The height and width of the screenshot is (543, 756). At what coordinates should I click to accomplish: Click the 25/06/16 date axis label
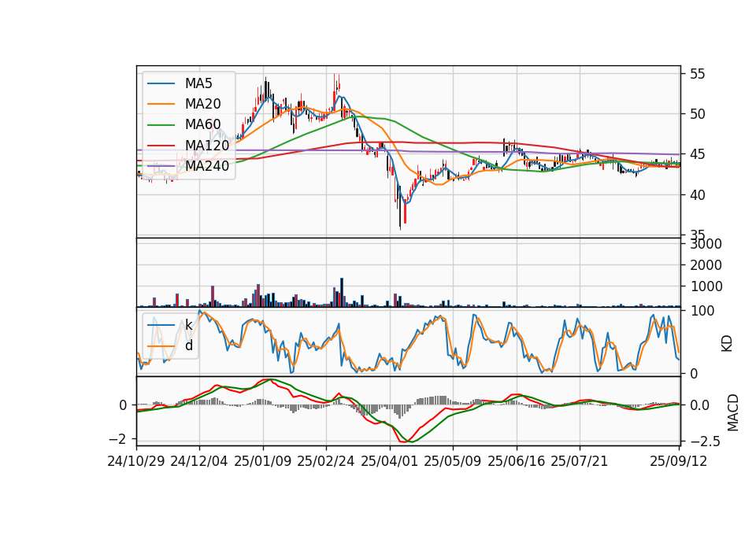(x=516, y=461)
